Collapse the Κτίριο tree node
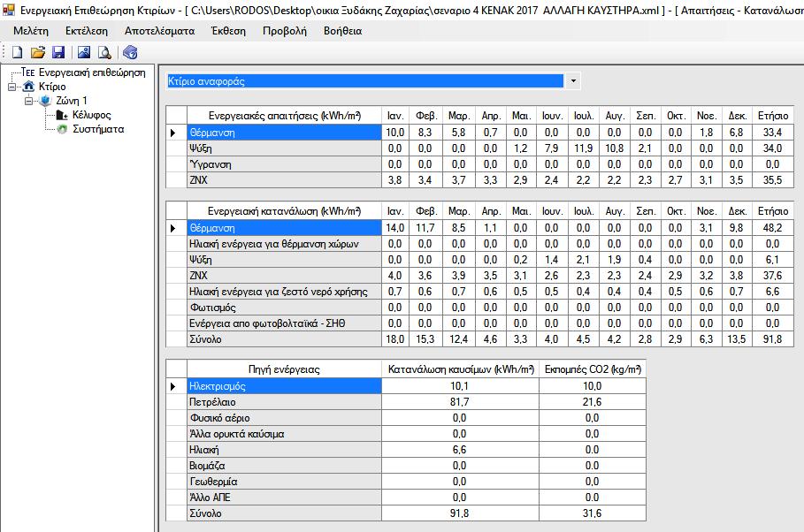This screenshot has height=532, width=804. click(x=11, y=87)
